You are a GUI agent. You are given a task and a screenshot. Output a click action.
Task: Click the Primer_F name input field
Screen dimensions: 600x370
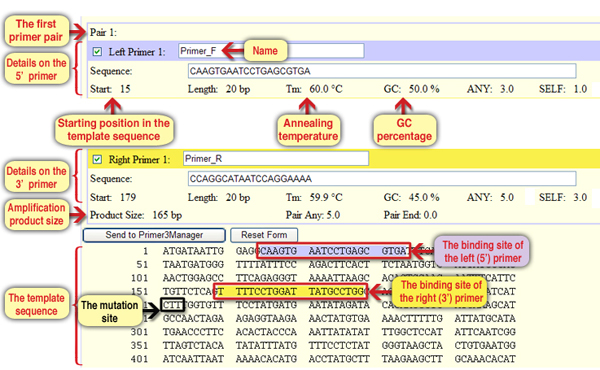tap(271, 51)
